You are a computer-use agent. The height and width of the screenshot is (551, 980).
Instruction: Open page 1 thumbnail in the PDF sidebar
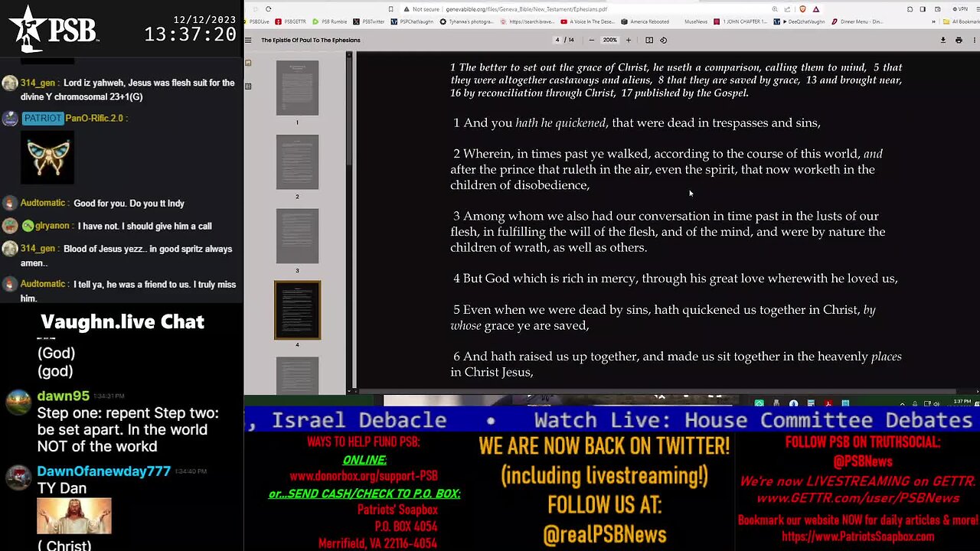[297, 88]
